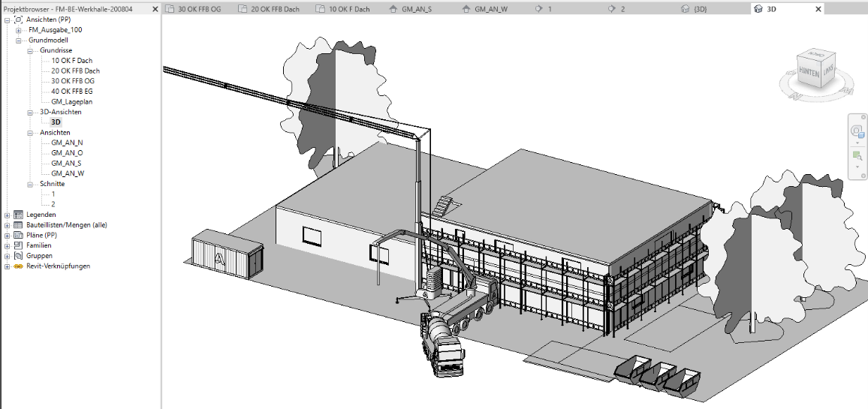Click the Familien icon in browser

pyautogui.click(x=18, y=245)
